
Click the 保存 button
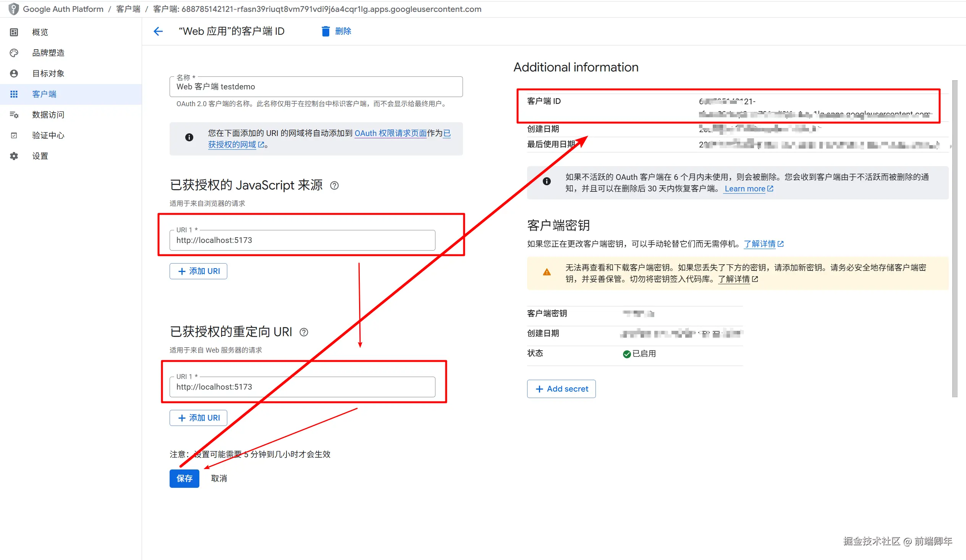pos(184,478)
